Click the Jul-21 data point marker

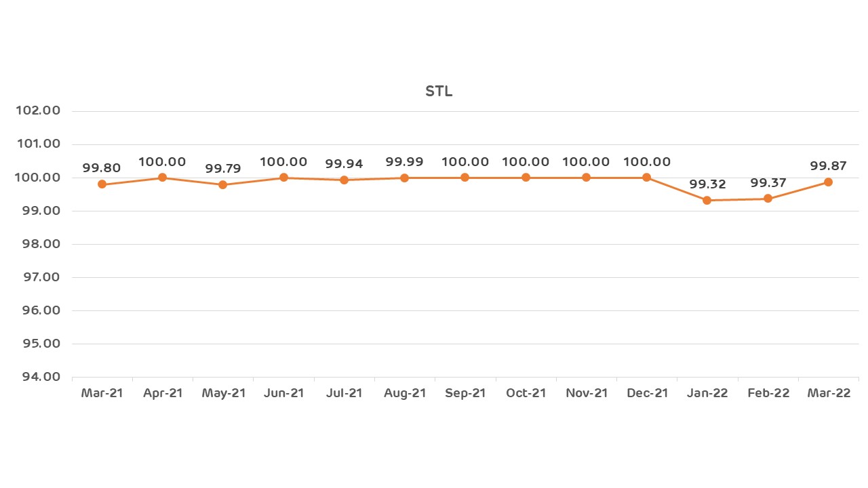(344, 180)
